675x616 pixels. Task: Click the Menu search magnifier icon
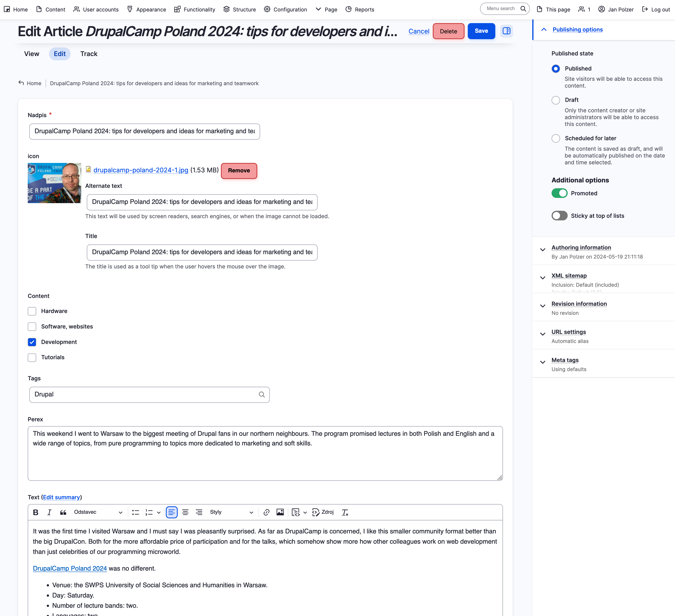523,9
